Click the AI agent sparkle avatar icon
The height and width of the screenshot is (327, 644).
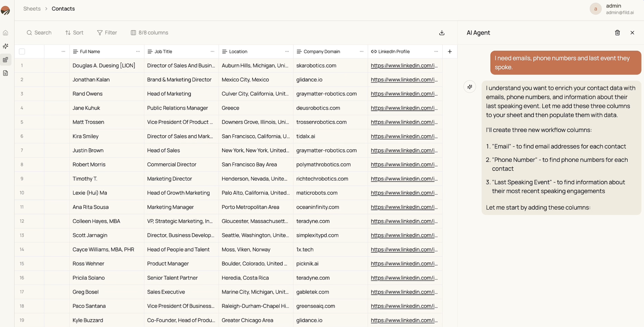(470, 87)
